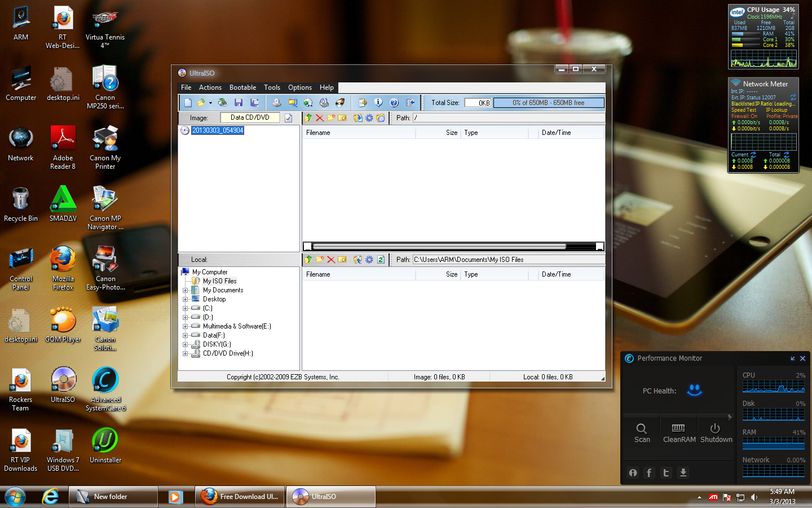The height and width of the screenshot is (508, 812).
Task: Click the Filename column header in image pane
Action: [359, 133]
